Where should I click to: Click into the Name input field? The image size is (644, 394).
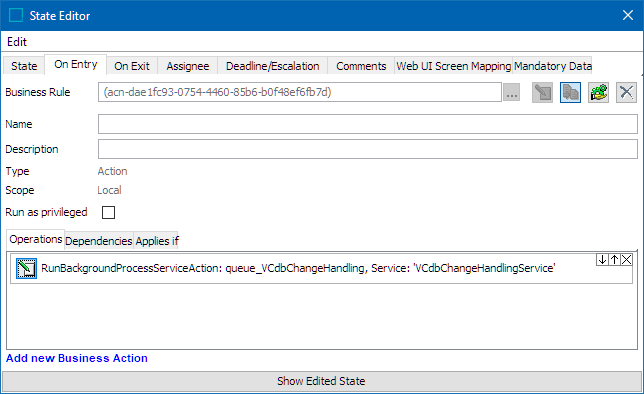[x=368, y=124]
